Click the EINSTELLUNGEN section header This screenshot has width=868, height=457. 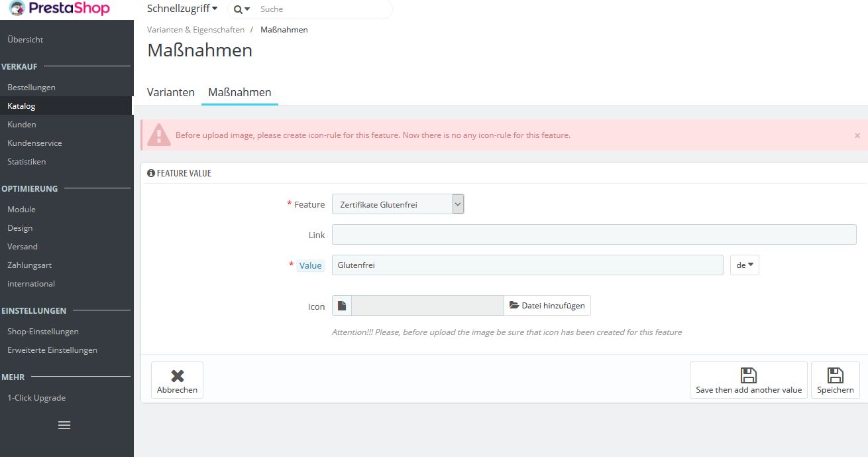click(x=34, y=310)
